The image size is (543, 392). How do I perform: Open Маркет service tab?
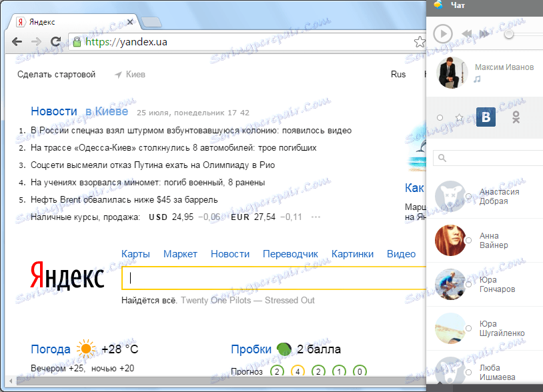tap(180, 254)
